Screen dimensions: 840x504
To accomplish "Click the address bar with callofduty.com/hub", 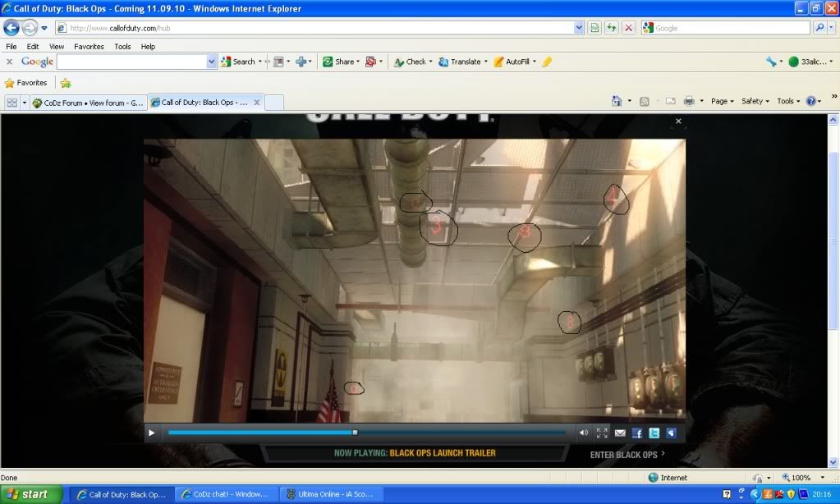I will click(314, 28).
